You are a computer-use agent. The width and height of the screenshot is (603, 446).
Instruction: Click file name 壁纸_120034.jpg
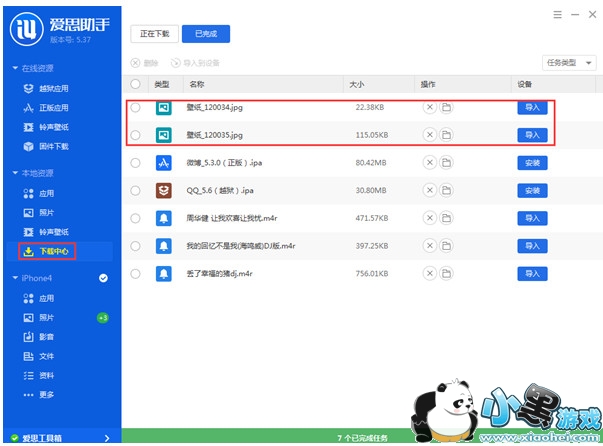(215, 107)
